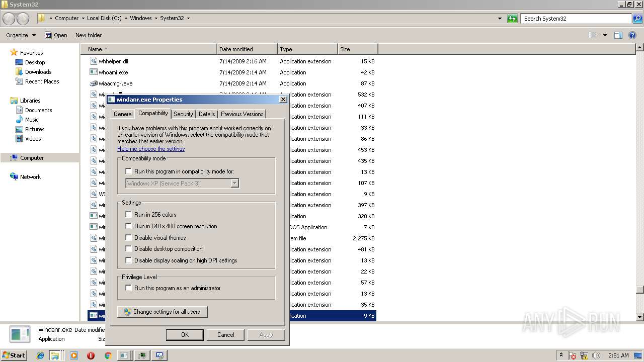This screenshot has height=362, width=644.
Task: Open Pictures library
Action: (30, 129)
